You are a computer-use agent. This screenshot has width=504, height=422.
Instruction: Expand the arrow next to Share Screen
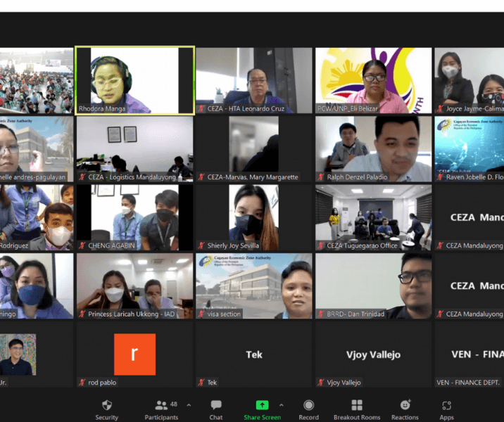coord(282,405)
